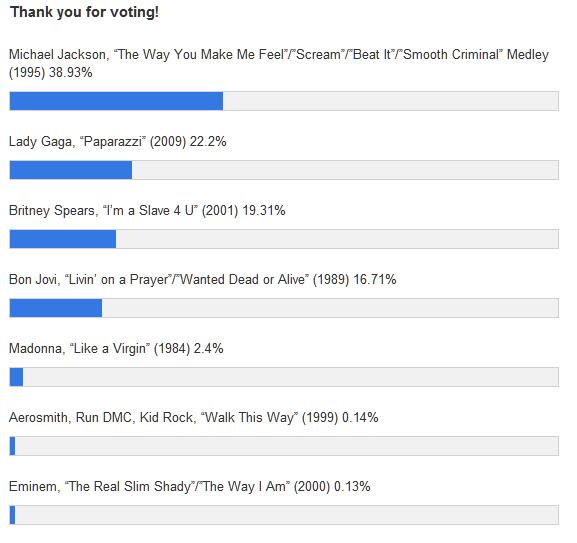The width and height of the screenshot is (577, 543).
Task: Click the 38.93% percentage text
Action: (71, 72)
